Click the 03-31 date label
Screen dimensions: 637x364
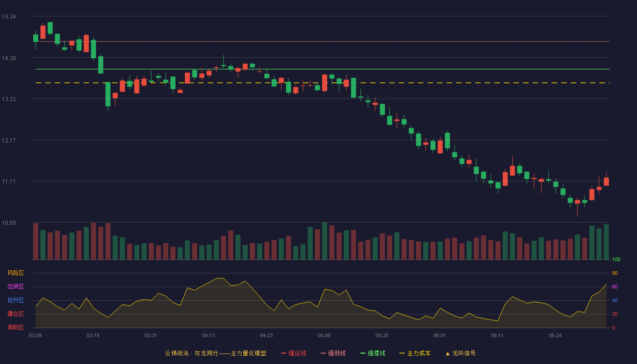[151, 335]
